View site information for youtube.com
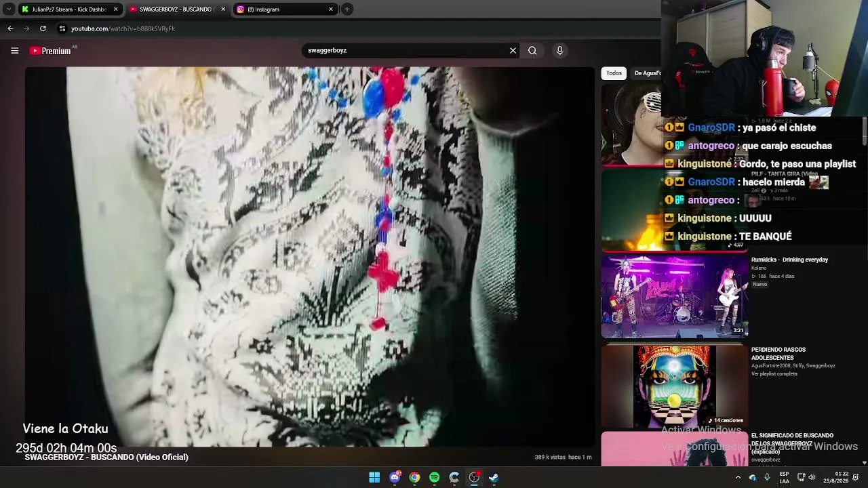Screen dimensions: 868x488 tap(62, 28)
